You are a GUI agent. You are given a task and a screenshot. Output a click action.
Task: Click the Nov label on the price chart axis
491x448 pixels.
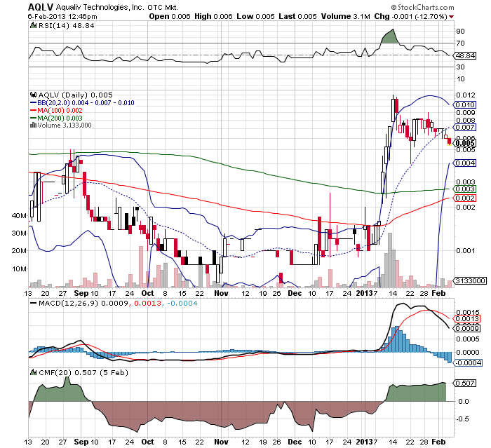coord(221,293)
